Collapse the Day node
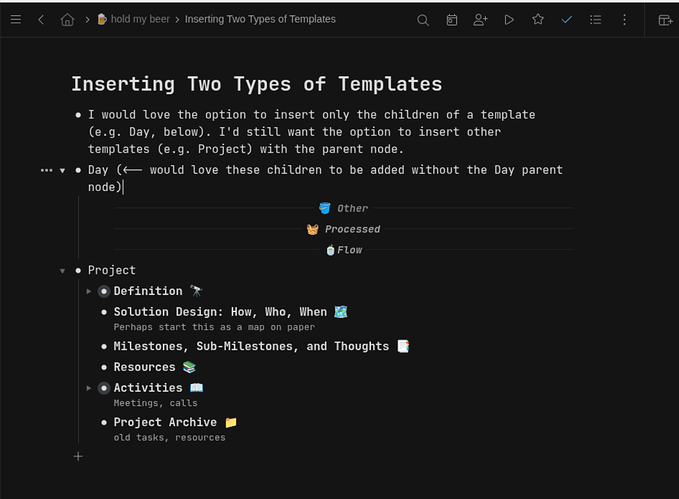This screenshot has width=679, height=499. [62, 171]
